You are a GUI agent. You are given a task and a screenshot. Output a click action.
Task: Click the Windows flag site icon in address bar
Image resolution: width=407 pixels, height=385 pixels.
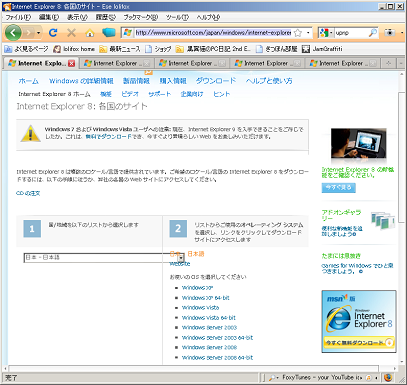point(128,33)
